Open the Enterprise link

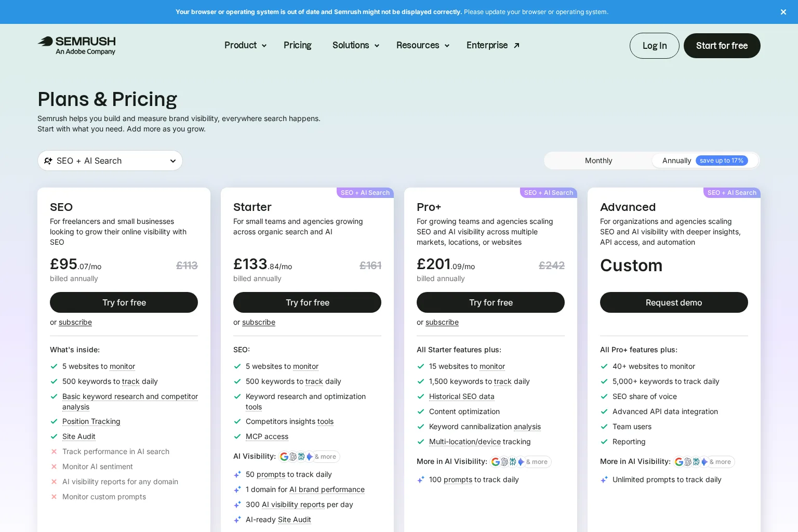(493, 45)
